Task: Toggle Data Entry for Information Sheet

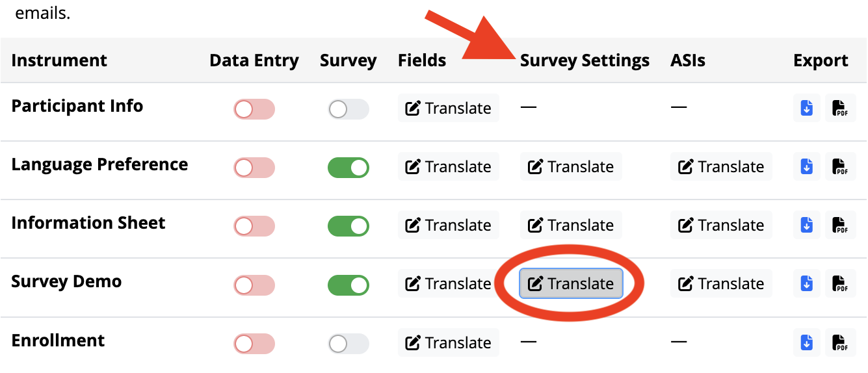Action: pyautogui.click(x=254, y=226)
